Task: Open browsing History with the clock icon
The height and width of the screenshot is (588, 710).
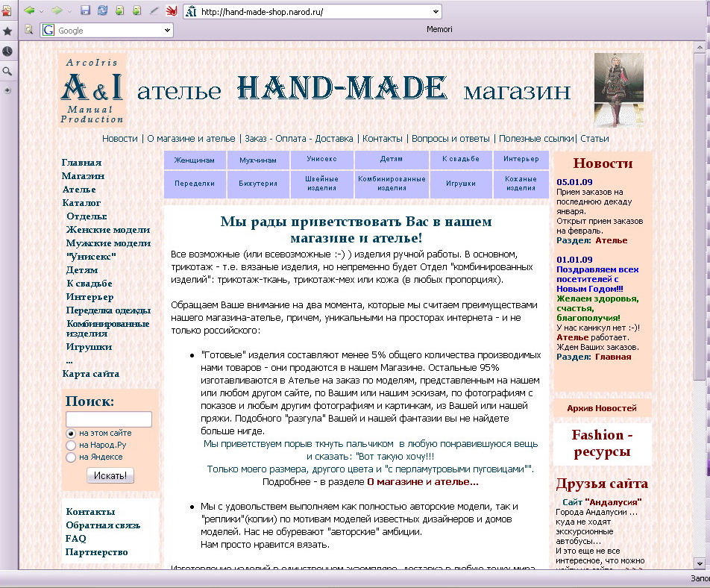Action: pos(8,51)
